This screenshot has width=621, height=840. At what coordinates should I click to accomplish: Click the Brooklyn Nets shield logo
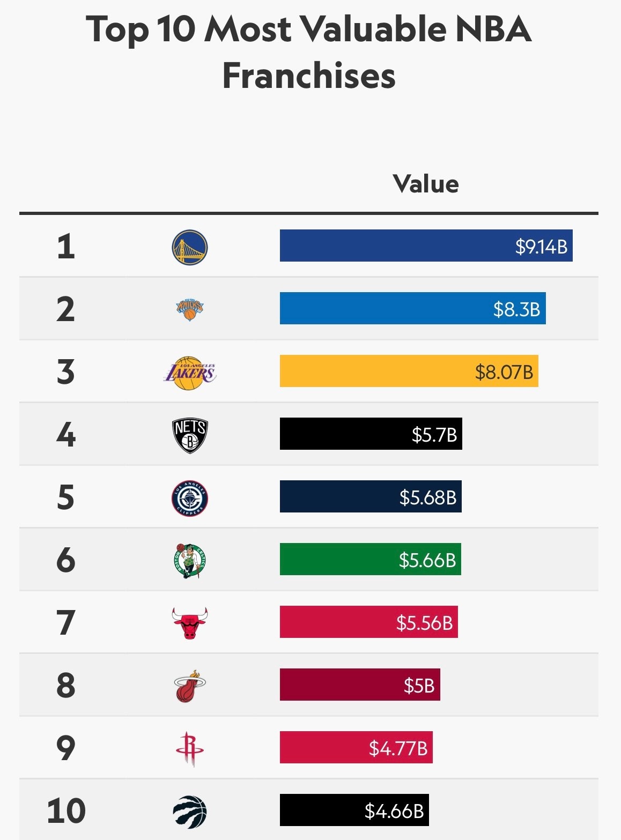click(190, 436)
